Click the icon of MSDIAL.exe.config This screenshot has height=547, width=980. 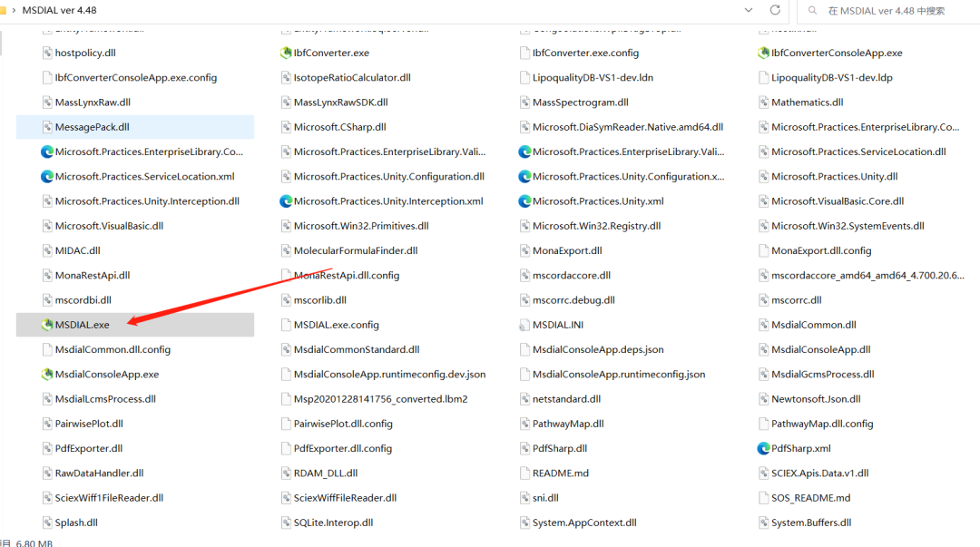[x=286, y=325]
